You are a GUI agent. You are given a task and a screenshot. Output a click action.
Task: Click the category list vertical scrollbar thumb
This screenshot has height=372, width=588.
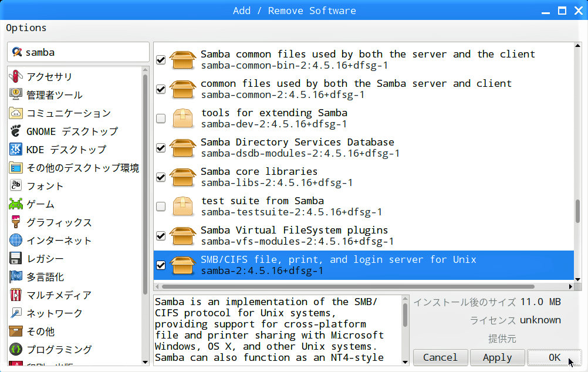point(145,185)
